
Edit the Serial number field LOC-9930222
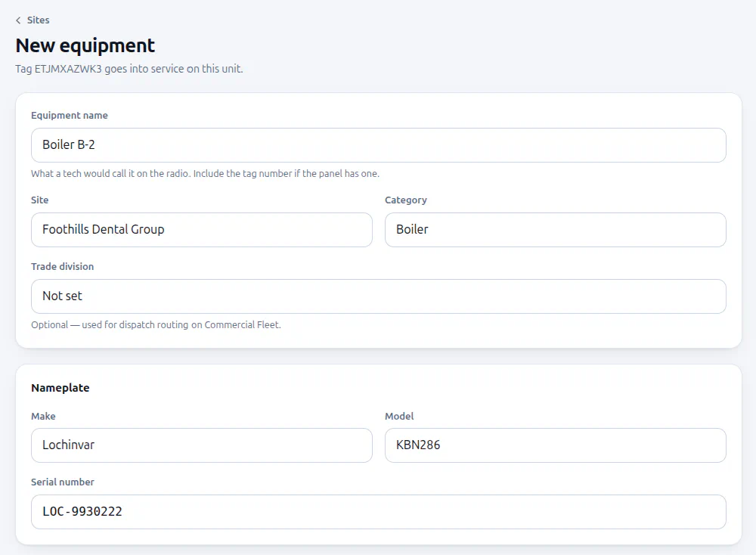379,512
